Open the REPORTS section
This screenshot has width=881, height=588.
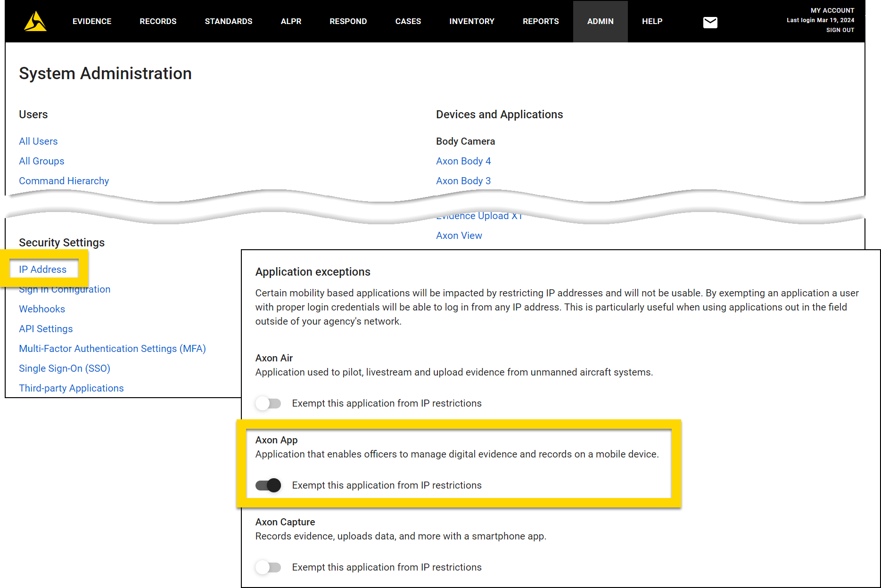541,21
